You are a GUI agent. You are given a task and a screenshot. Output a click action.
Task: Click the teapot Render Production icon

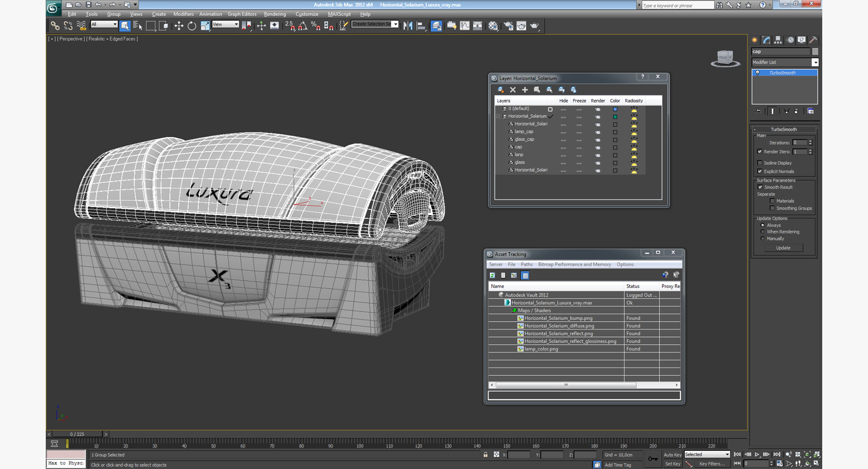click(534, 26)
